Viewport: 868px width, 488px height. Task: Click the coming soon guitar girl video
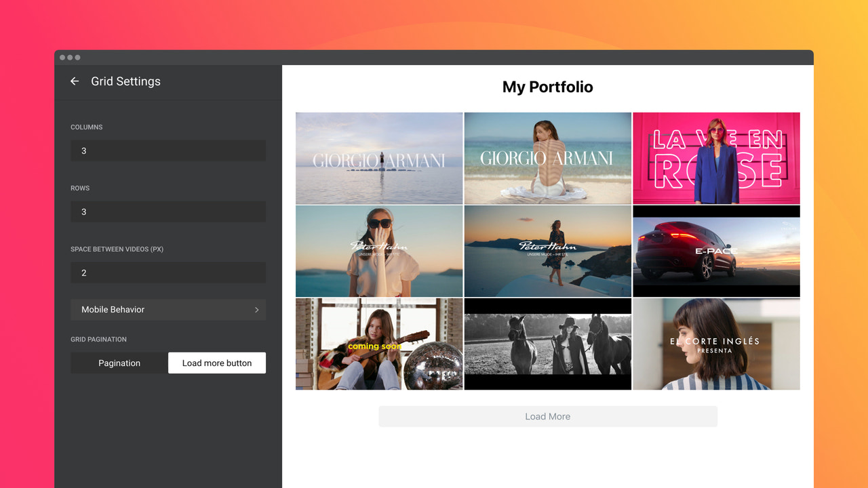click(378, 344)
